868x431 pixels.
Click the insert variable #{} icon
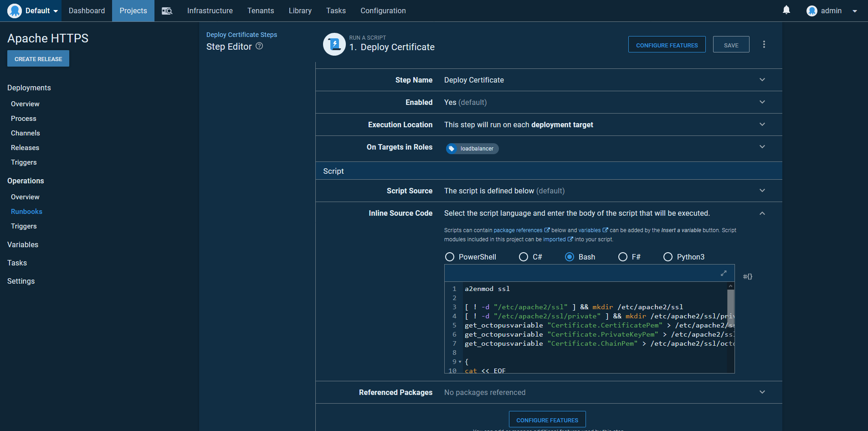(747, 276)
